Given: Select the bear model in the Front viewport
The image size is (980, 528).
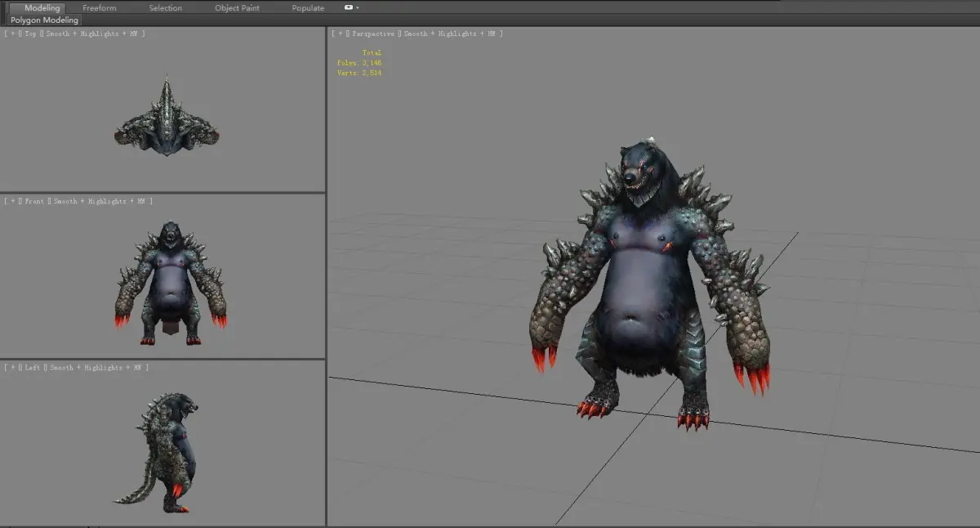Looking at the screenshot, I should point(171,283).
